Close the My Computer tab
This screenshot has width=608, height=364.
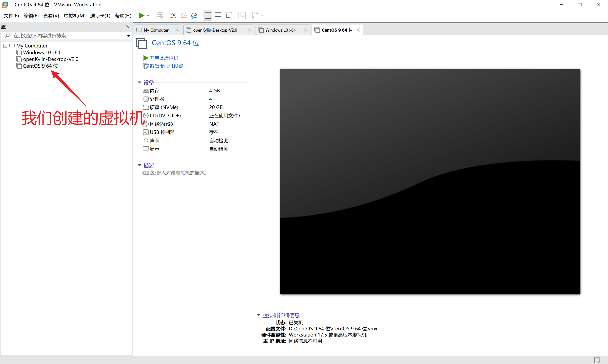(x=177, y=30)
